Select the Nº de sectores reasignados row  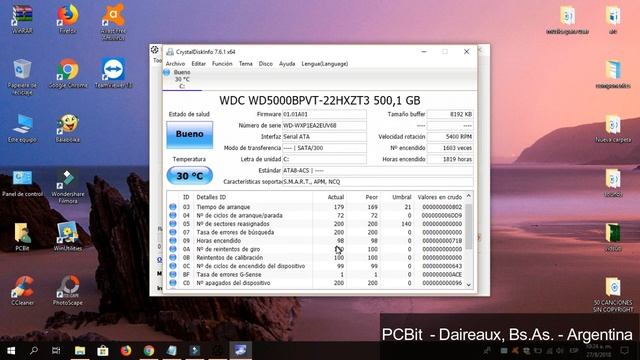click(316, 224)
